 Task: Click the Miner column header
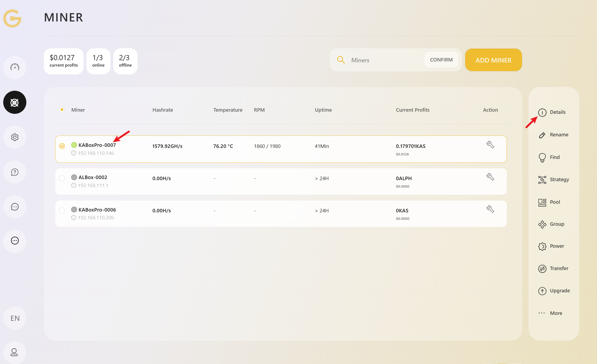click(78, 110)
